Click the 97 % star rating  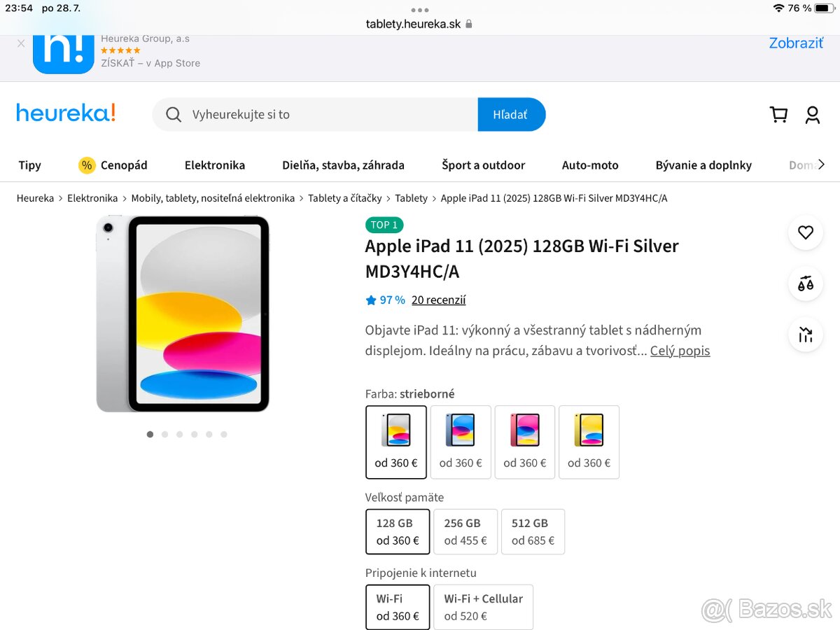[385, 300]
